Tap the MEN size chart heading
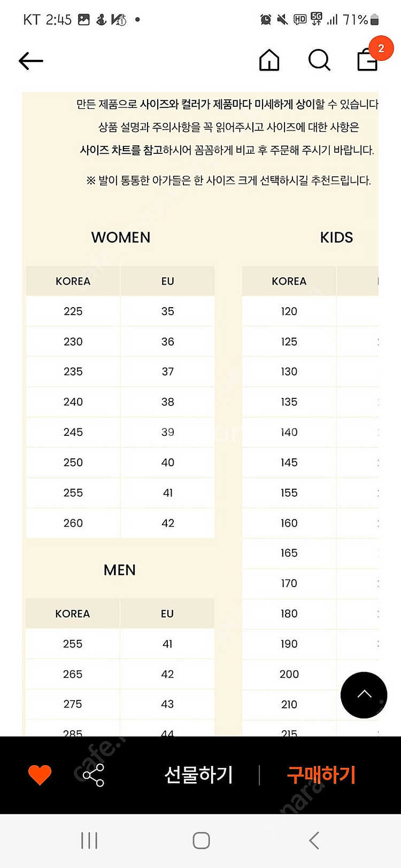 (120, 570)
